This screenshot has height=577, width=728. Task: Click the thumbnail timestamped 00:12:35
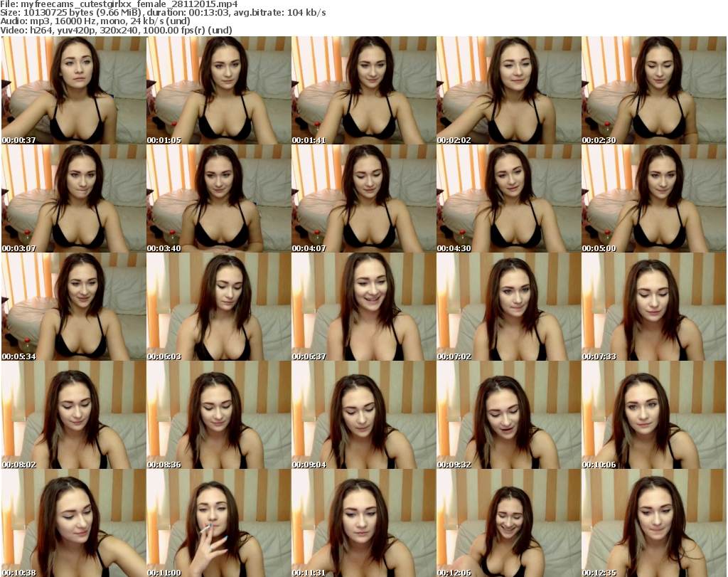654,523
